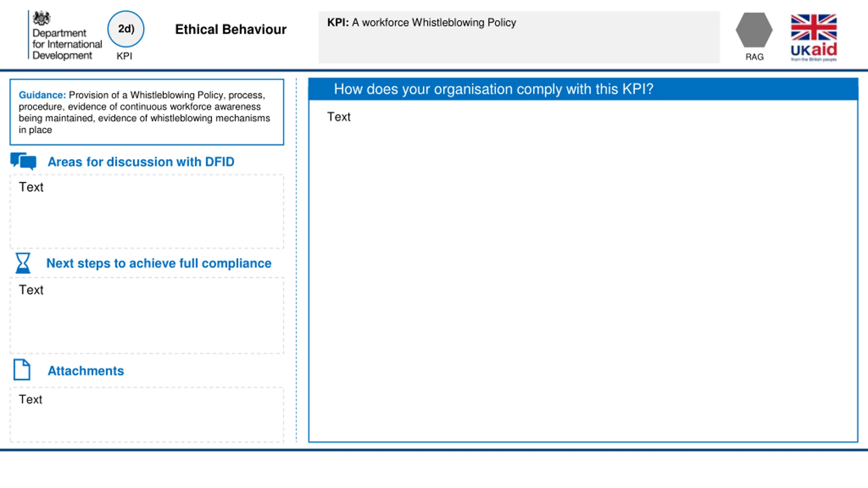Select the Areas for discussion with DFID heading

click(x=141, y=162)
